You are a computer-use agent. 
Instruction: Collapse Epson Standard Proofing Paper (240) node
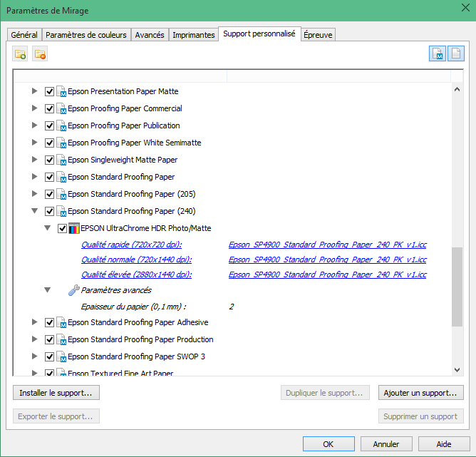35,211
